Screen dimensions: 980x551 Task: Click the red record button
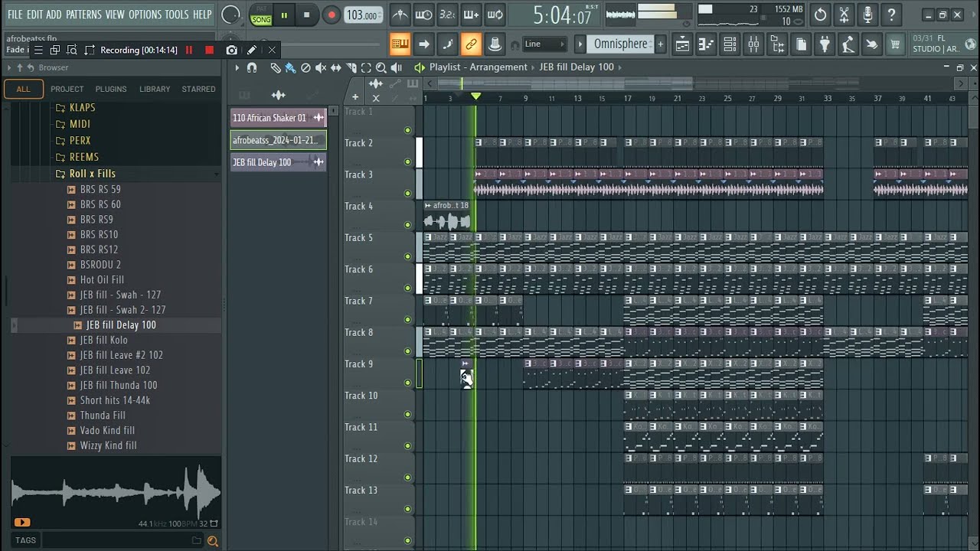coord(331,15)
